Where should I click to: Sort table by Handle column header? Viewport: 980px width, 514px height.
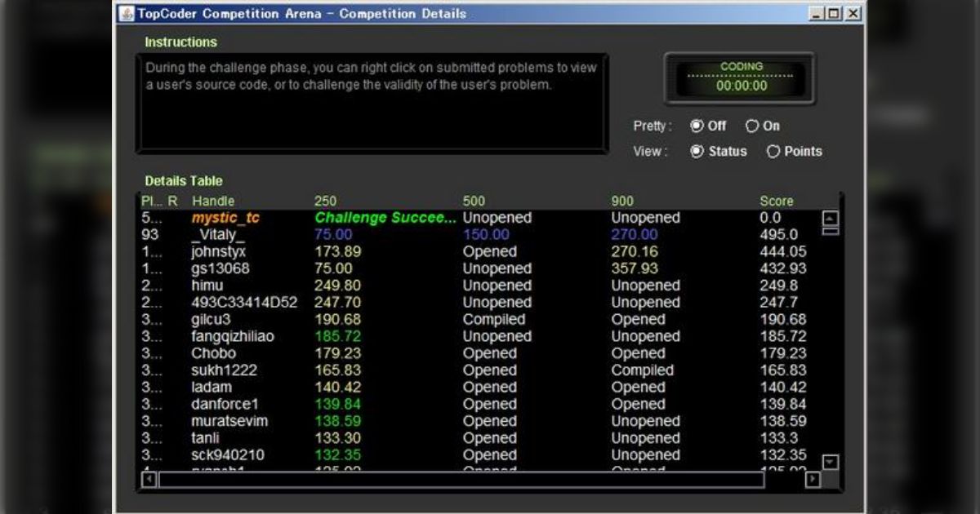[213, 201]
